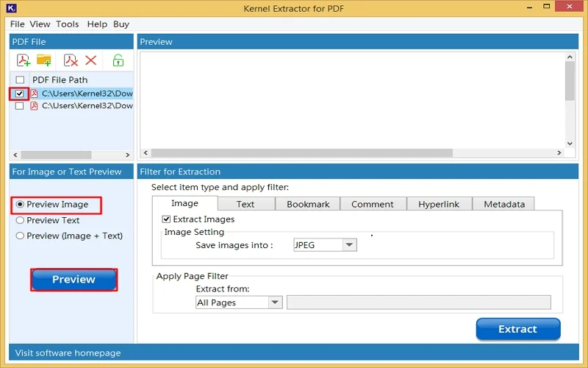
Task: Open the All Pages extract-from dropdown
Action: tap(275, 302)
